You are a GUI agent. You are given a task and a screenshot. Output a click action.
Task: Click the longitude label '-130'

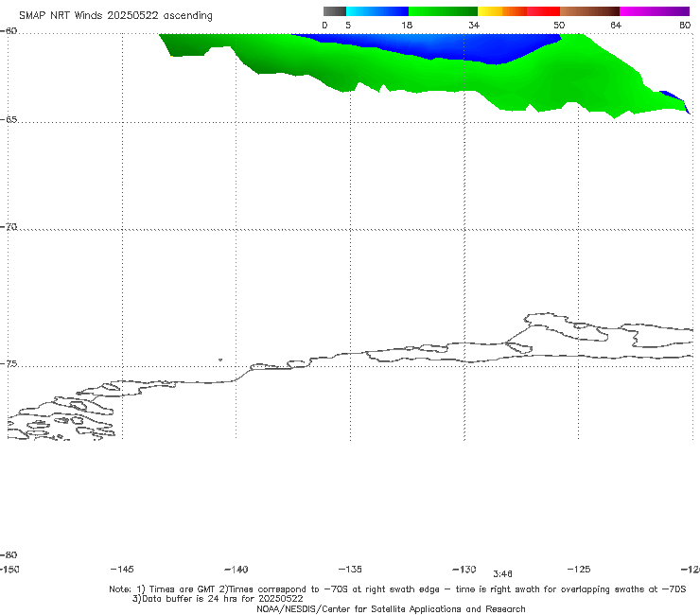pyautogui.click(x=464, y=569)
